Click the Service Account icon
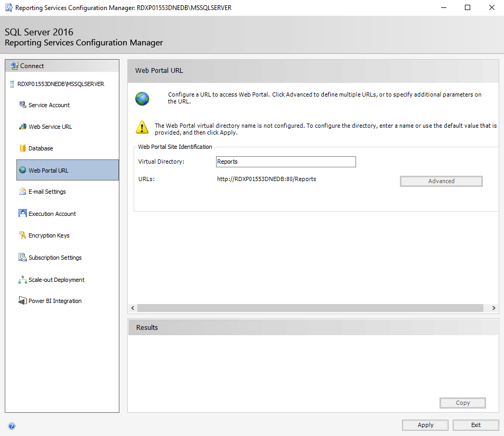The width and height of the screenshot is (504, 436). 23,105
